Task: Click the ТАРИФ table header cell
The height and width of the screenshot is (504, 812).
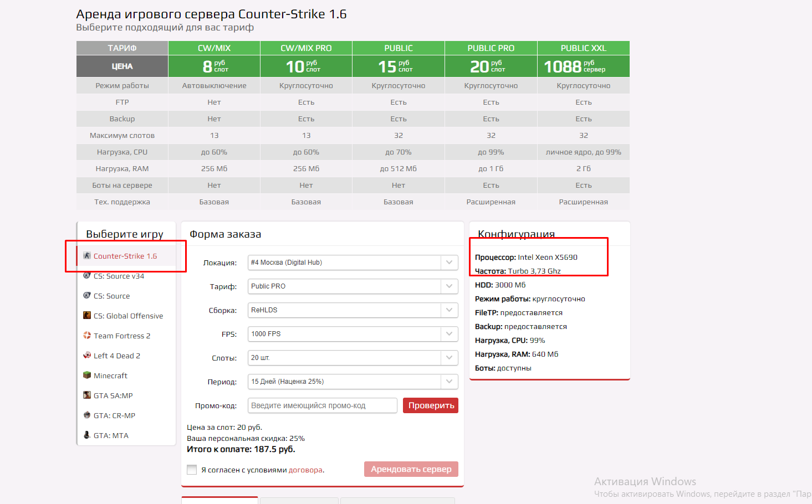Action: (x=122, y=48)
